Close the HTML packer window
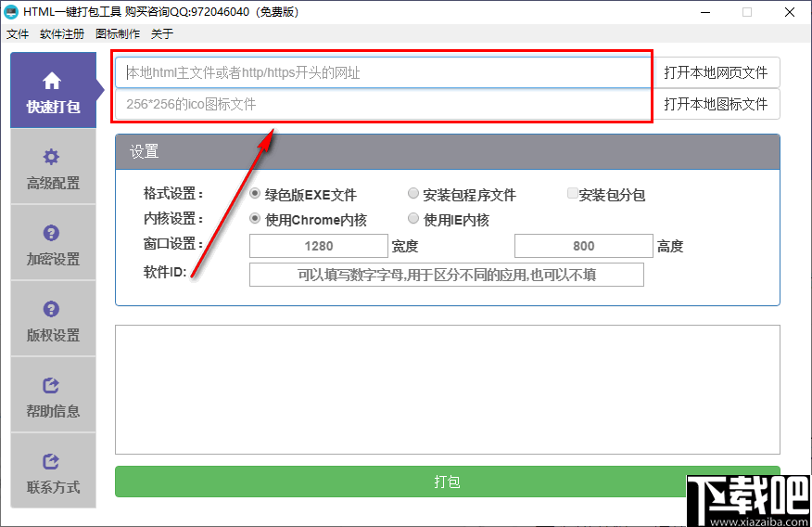812x527 pixels. click(x=789, y=12)
